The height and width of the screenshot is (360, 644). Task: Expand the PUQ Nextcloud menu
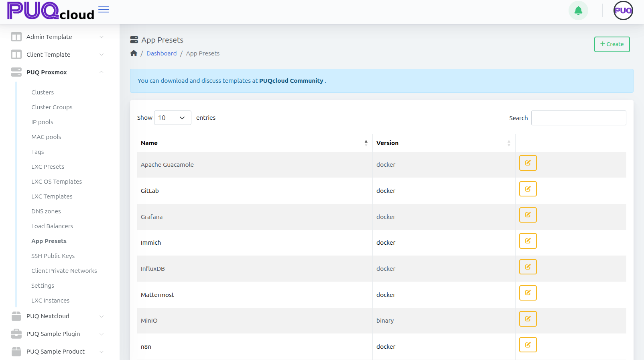(57, 316)
